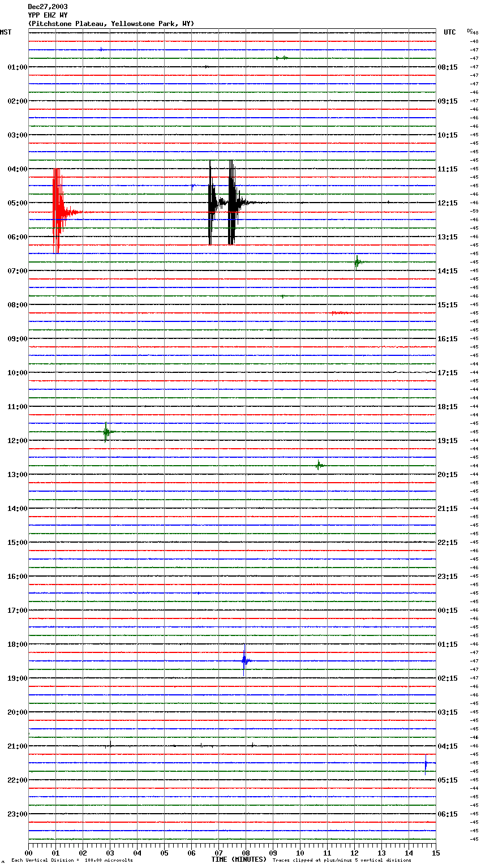481x868 pixels.
Task: Click the 15 minute axis label
Action: pos(435,853)
